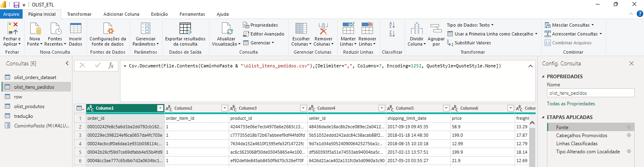Viewport: 644px width, 167px height.
Task: Click Substituir Valores
Action: click(x=469, y=43)
